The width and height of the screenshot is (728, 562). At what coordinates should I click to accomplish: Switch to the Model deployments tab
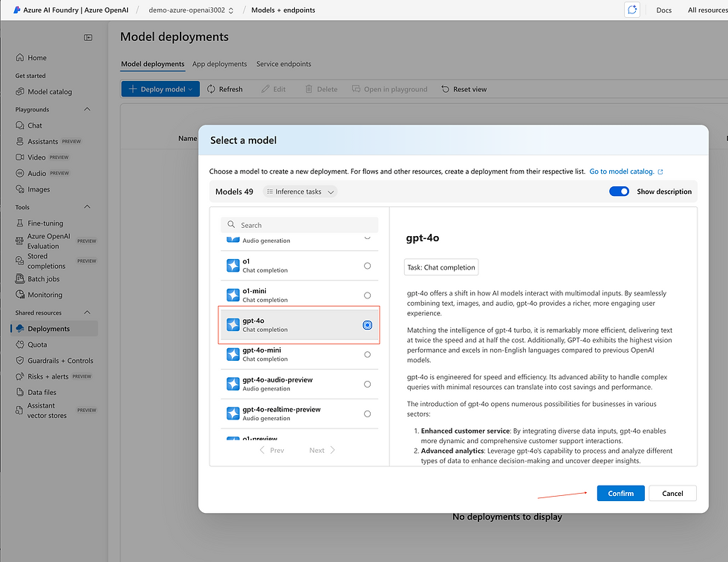click(x=153, y=64)
